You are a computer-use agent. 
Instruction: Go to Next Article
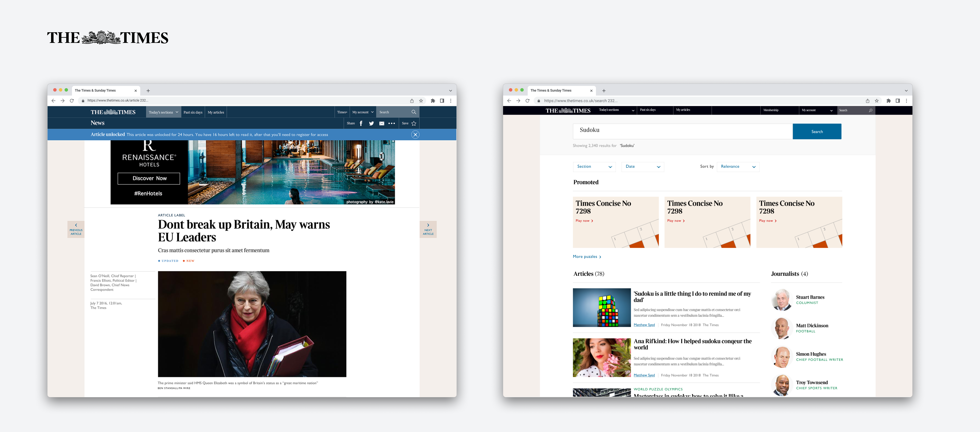428,229
